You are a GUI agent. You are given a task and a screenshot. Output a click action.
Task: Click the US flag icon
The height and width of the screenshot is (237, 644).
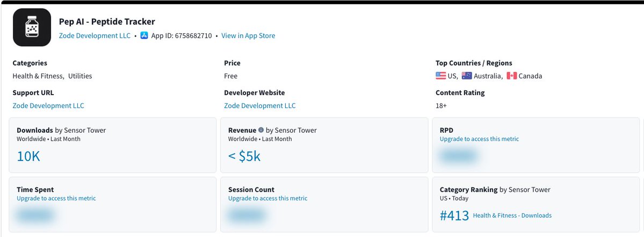[440, 76]
